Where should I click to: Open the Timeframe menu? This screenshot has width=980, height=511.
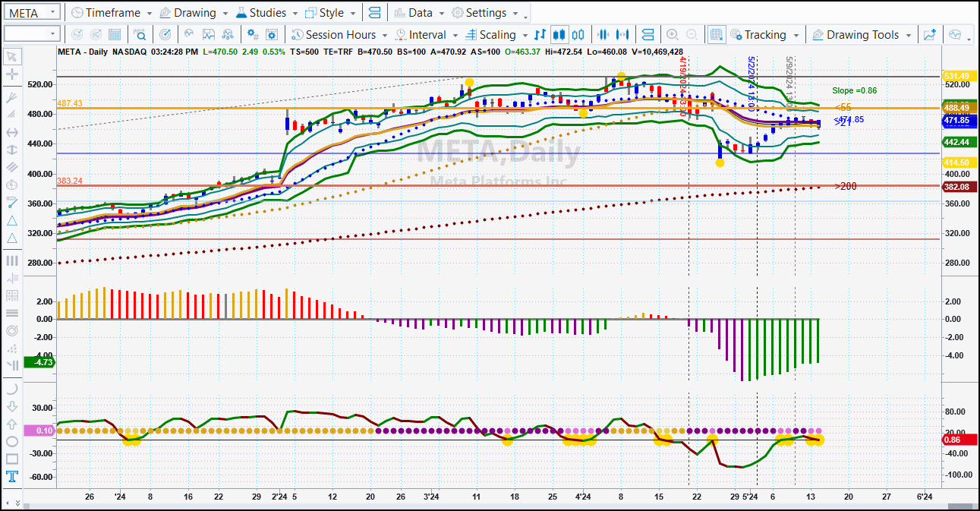(111, 13)
